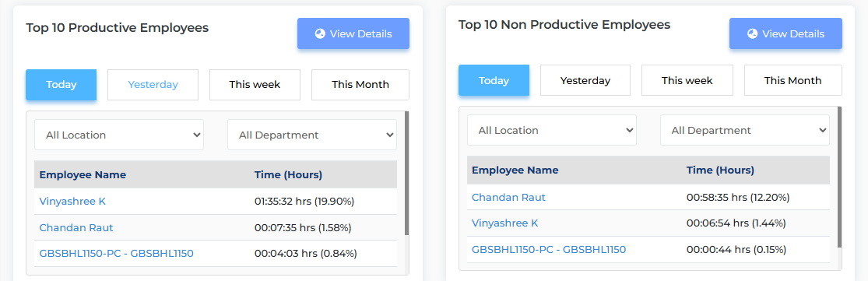Image resolution: width=868 pixels, height=281 pixels.
Task: Open the Chandan Raut link in the Non Productive table
Action: coord(508,197)
